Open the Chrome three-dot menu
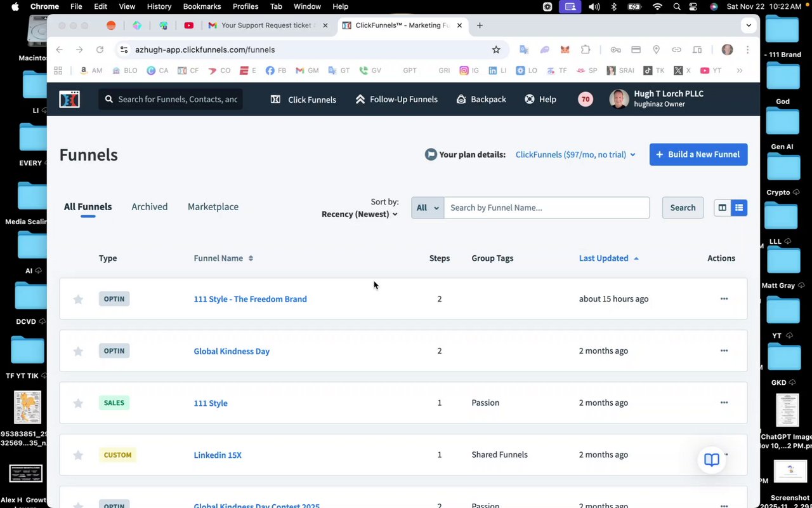The width and height of the screenshot is (812, 508). pos(747,50)
